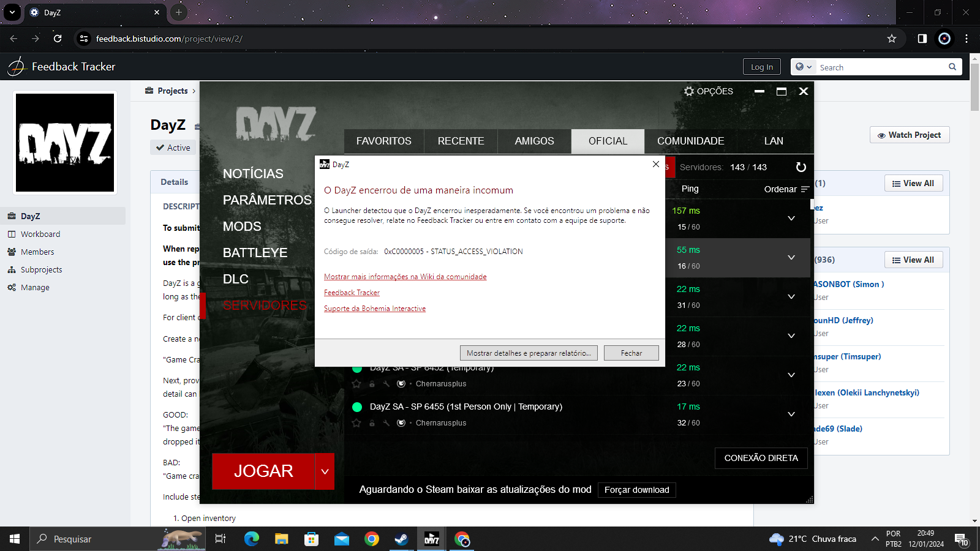Open Windows Task View
Screen dimensions: 980x551
point(221,539)
